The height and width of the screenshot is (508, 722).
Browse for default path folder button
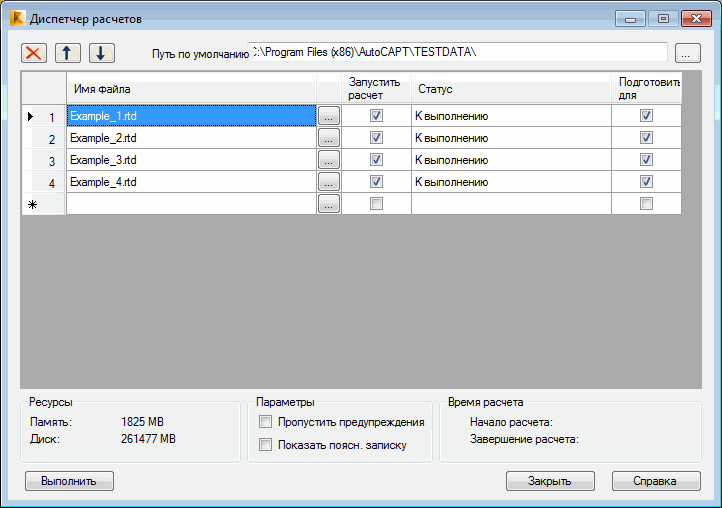tap(687, 53)
